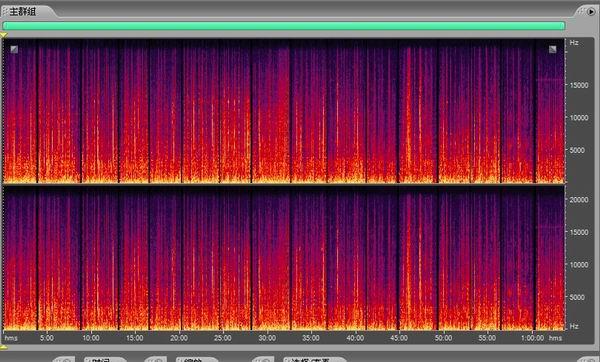Click the 5000 mark on the lower frequency scale
The image size is (600, 362).
pyautogui.click(x=577, y=297)
